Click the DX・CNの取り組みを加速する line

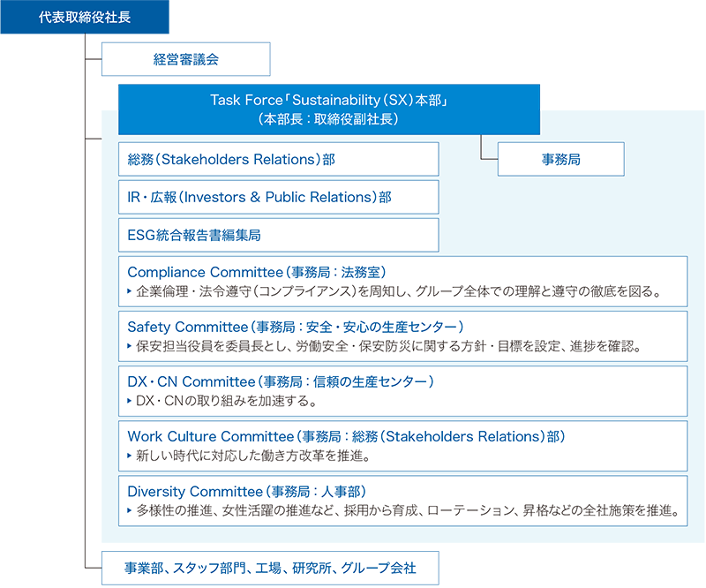227,401
